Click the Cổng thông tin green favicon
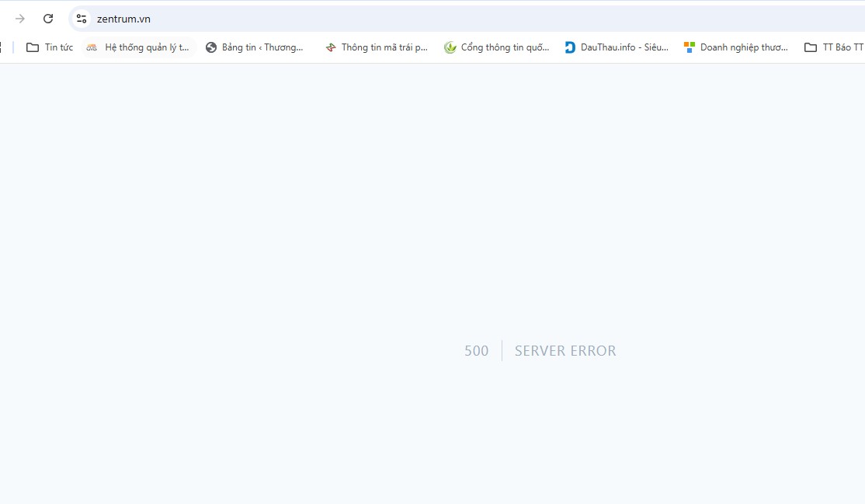 click(x=450, y=47)
